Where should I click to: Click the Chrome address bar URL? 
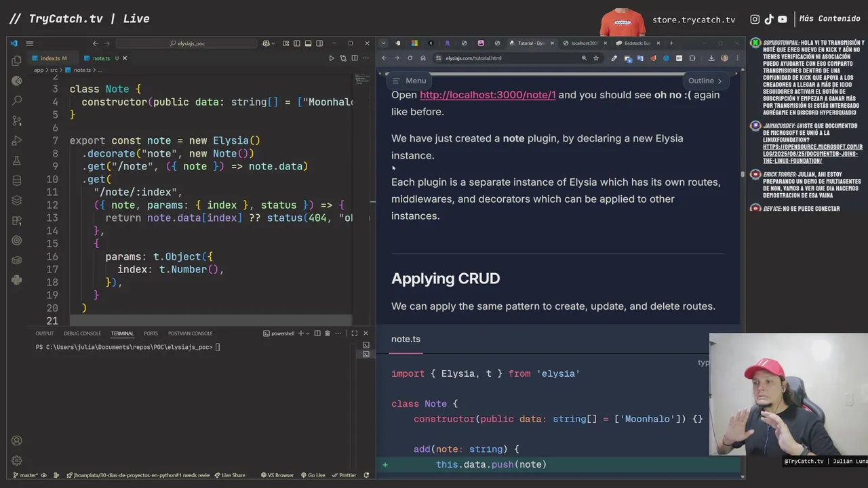pos(473,58)
